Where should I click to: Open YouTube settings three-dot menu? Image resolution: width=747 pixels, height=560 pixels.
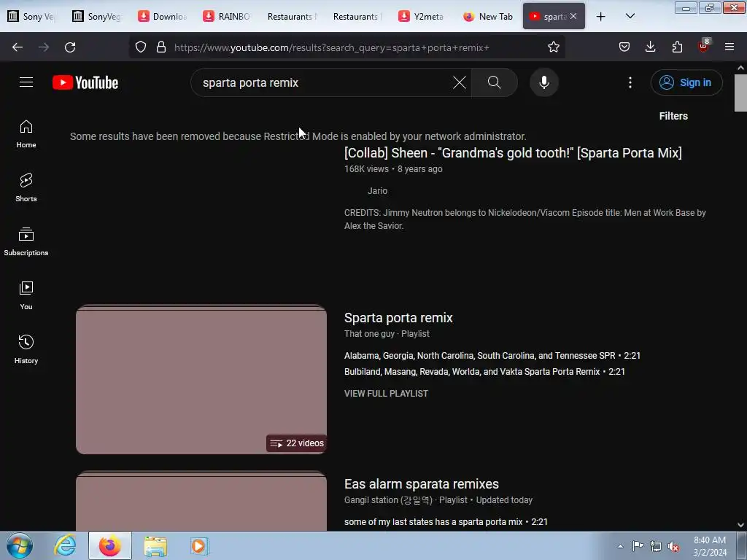(630, 82)
